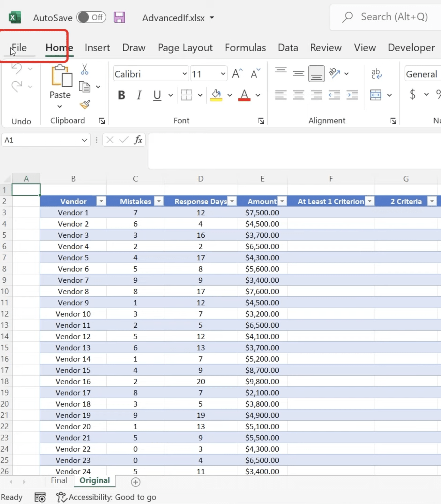Switch to the Data tab
The height and width of the screenshot is (504, 441).
[x=288, y=48]
